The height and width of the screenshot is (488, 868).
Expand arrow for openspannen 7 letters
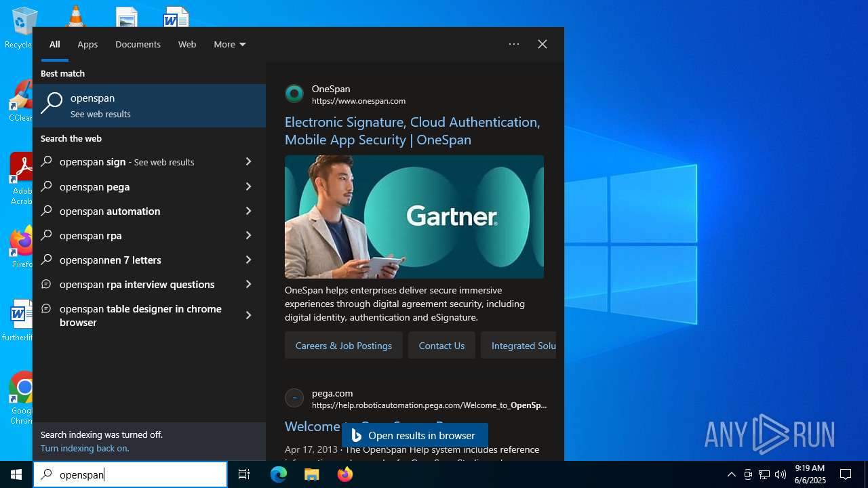coord(248,260)
